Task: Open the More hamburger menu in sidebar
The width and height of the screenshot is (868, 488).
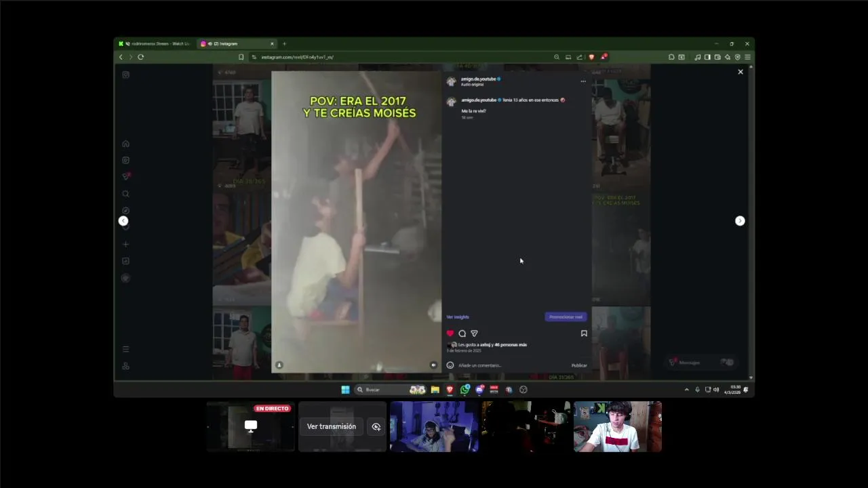Action: point(125,349)
